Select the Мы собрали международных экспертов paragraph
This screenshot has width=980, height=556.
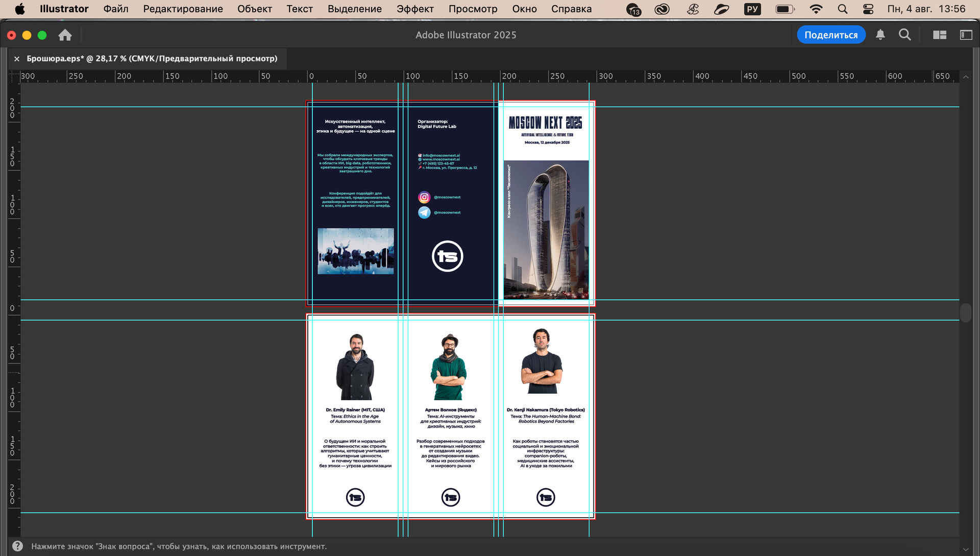355,163
